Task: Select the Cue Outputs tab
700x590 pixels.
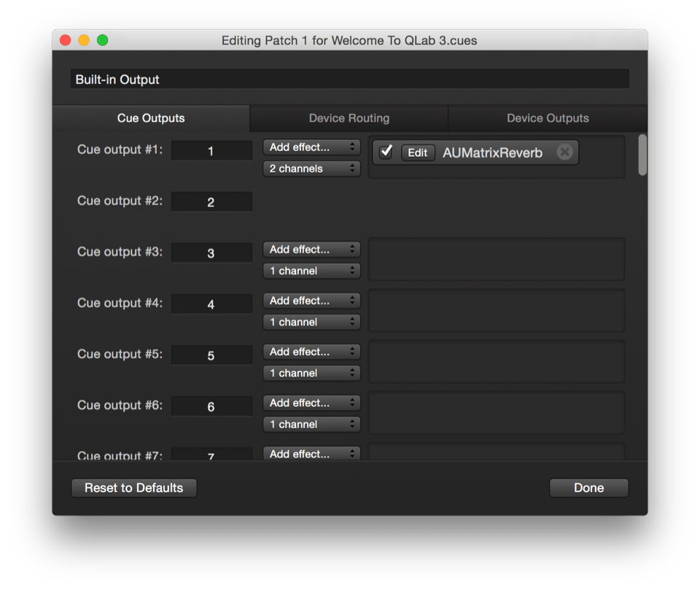Action: click(151, 118)
